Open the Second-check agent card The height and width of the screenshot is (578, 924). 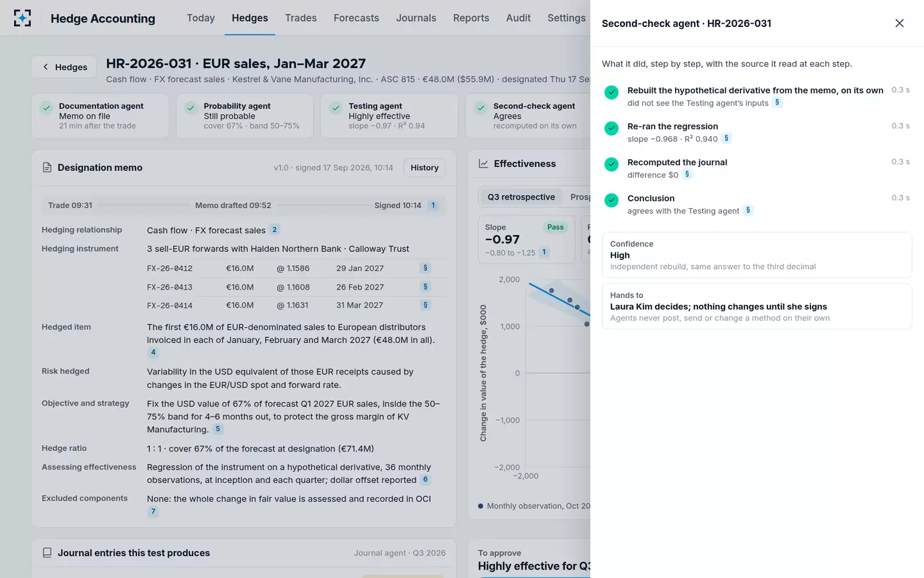(528, 116)
